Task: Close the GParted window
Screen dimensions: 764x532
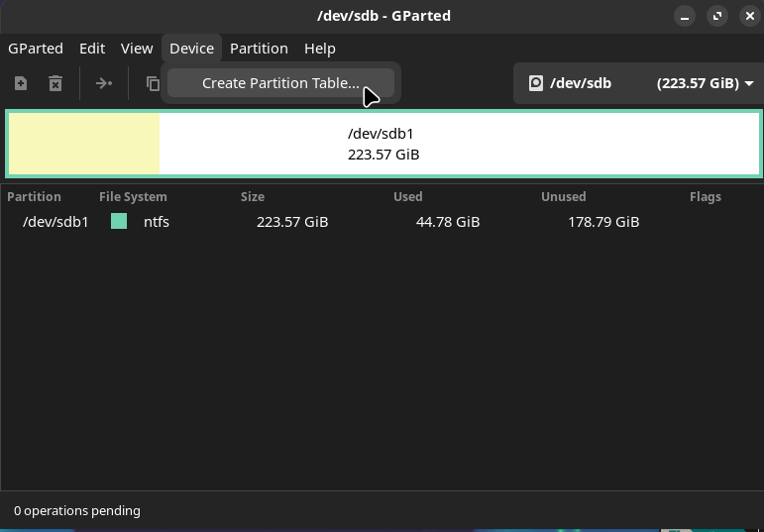Action: pyautogui.click(x=750, y=16)
